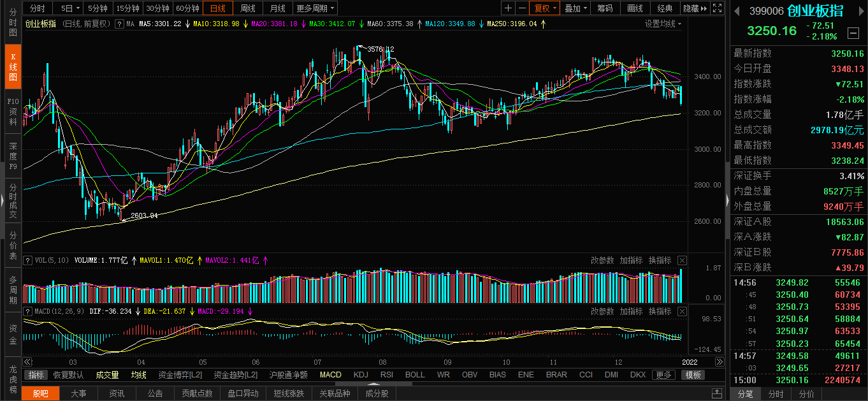Enter fullscreen chart mode icon
The width and height of the screenshot is (868, 401).
717,8
